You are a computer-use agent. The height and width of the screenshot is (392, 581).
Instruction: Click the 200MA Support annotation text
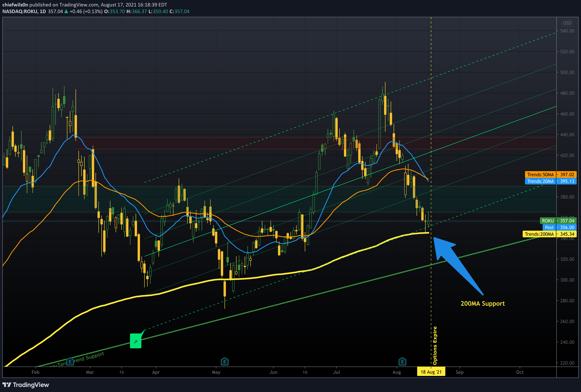coord(483,303)
